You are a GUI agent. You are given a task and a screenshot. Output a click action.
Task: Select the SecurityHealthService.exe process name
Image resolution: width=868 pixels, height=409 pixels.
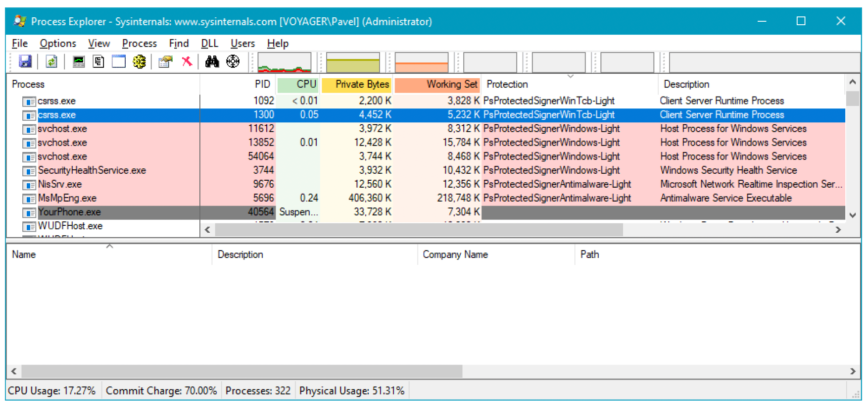(92, 170)
